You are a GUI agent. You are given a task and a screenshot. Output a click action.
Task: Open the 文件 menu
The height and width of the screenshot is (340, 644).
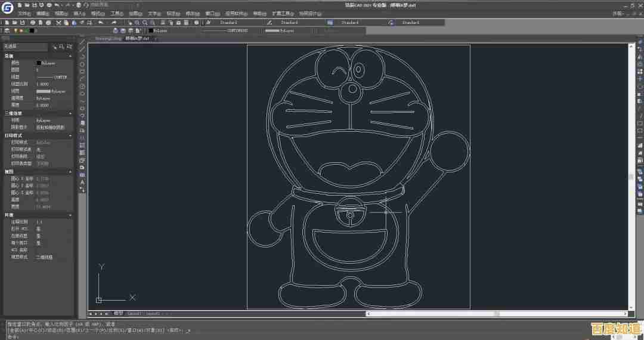tap(24, 13)
